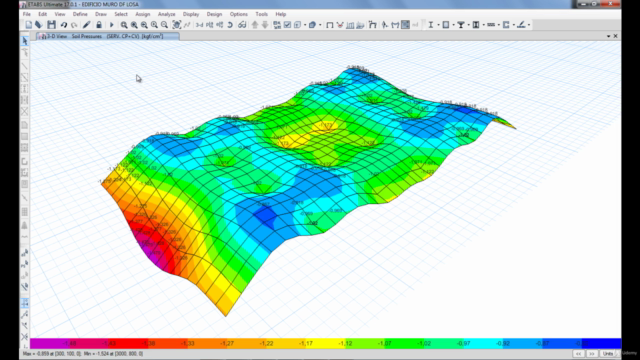
Task: Toggle the model lock padlock
Action: (99, 25)
